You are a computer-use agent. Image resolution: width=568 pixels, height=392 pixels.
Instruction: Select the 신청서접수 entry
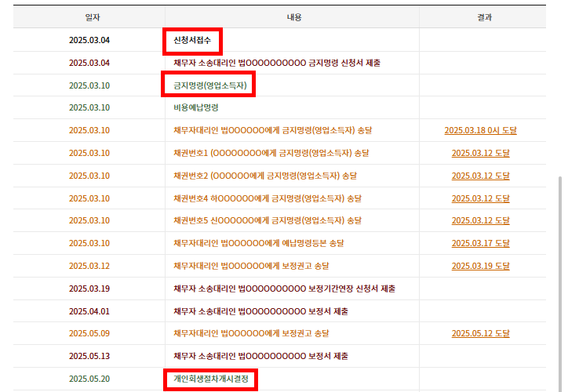click(x=193, y=40)
